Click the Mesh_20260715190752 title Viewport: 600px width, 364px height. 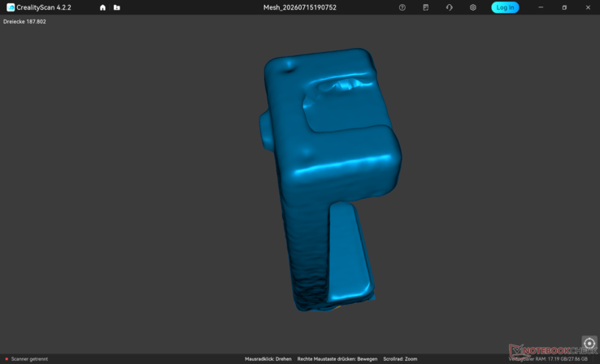pyautogui.click(x=300, y=7)
